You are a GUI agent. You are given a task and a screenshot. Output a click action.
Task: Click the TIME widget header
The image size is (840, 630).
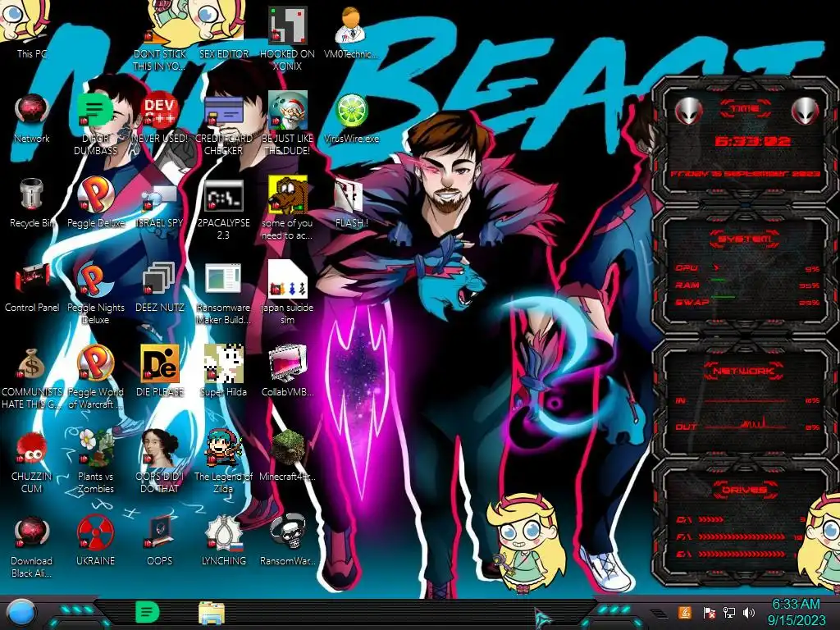point(745,109)
